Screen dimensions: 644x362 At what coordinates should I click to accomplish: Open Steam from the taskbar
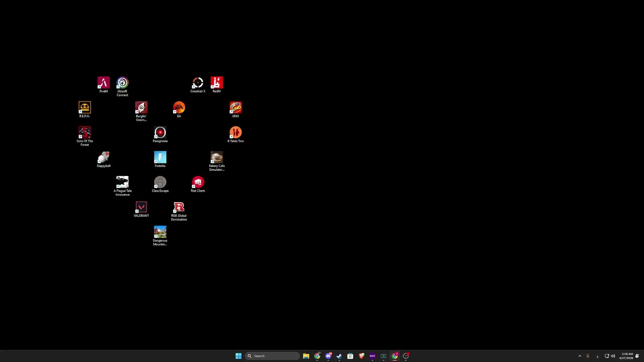click(x=339, y=356)
